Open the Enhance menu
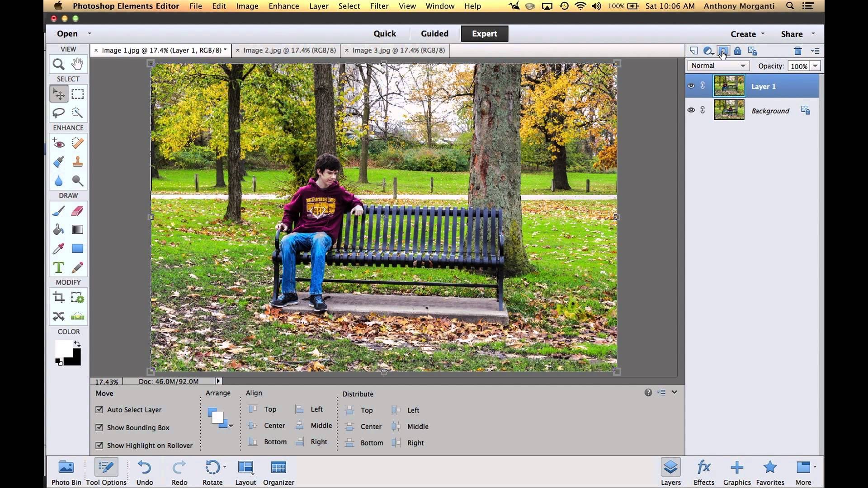 point(283,6)
